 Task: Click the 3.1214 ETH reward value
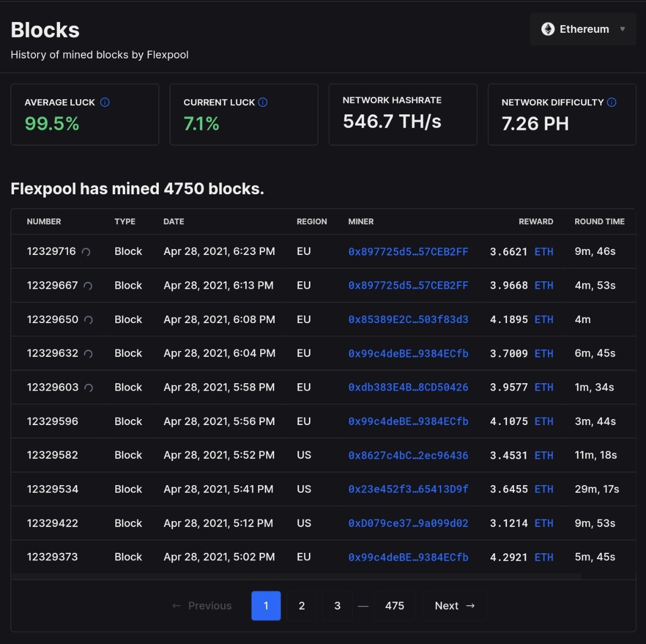point(522,523)
